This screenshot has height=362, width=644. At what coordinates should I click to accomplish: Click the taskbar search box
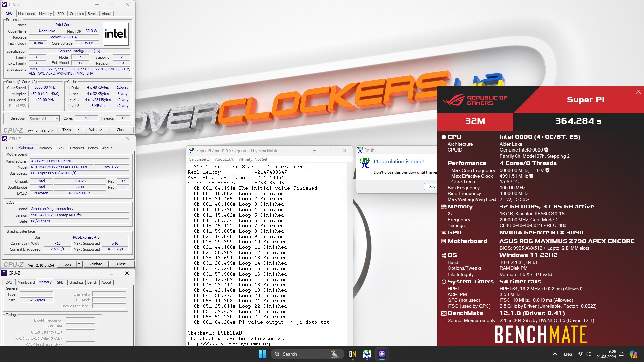pyautogui.click(x=307, y=354)
